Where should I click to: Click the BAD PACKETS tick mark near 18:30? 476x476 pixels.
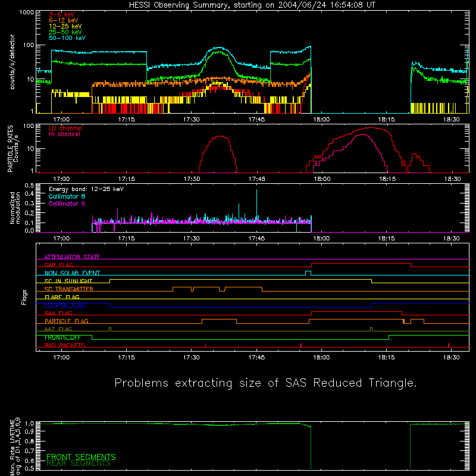(449, 345)
